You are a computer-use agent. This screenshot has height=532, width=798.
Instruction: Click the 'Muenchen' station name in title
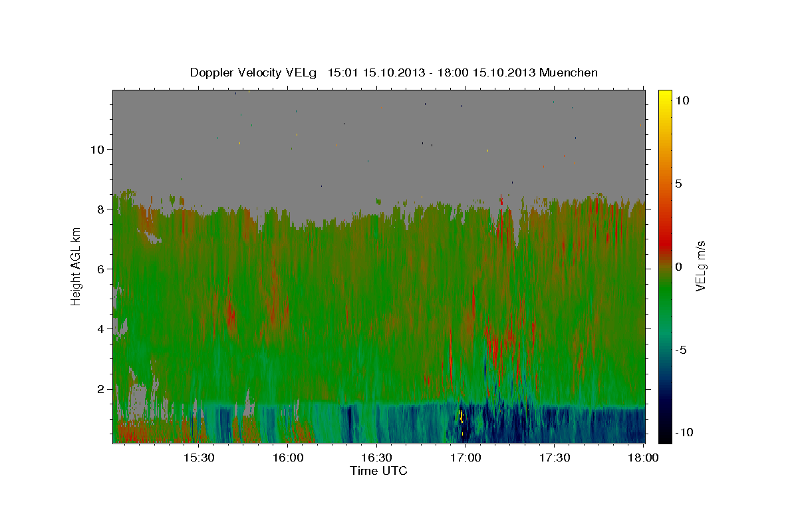point(569,72)
